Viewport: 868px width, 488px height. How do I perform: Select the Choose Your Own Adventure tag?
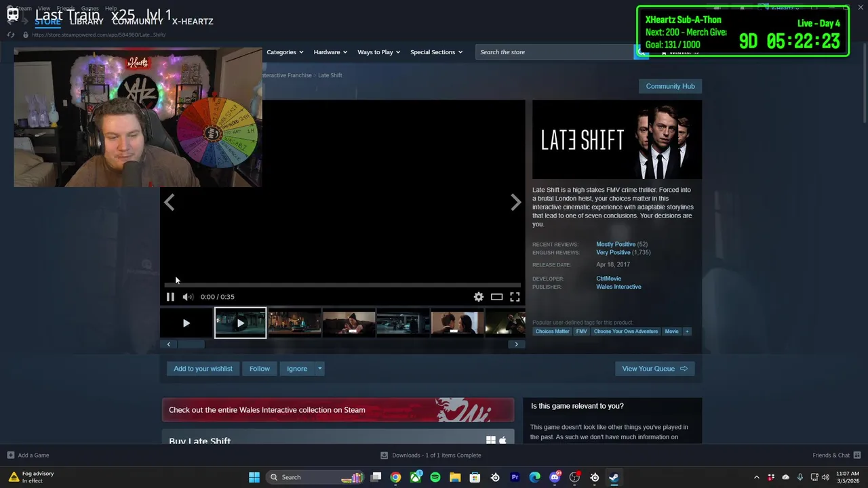[x=626, y=331]
